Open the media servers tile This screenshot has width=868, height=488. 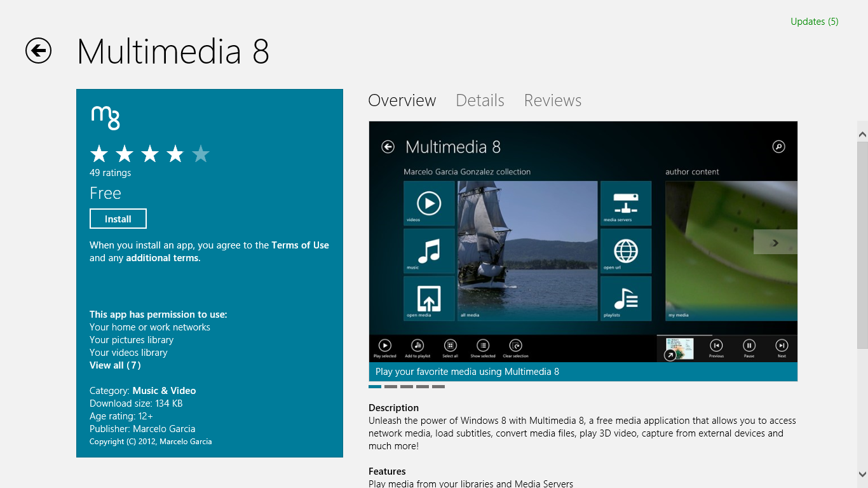tap(626, 203)
